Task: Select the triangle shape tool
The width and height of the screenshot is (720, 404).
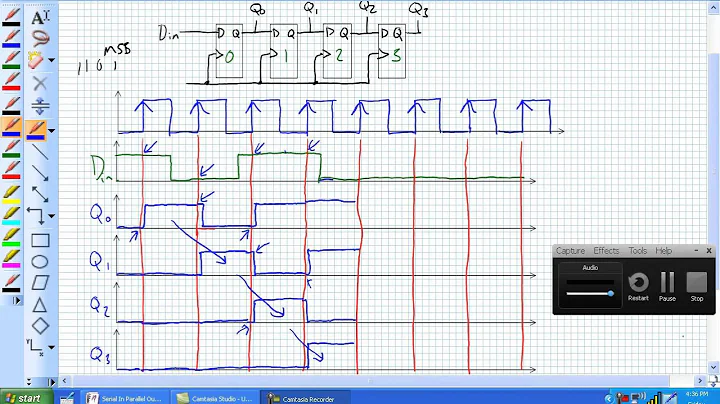Action: [x=40, y=305]
